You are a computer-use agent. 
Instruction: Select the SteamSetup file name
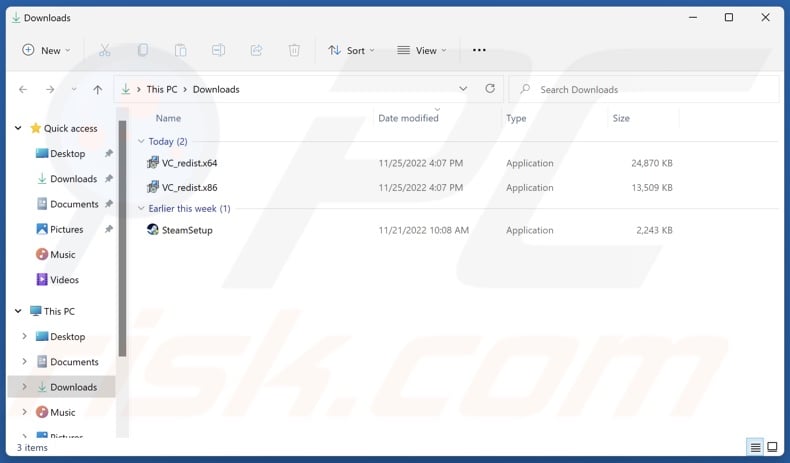click(187, 230)
